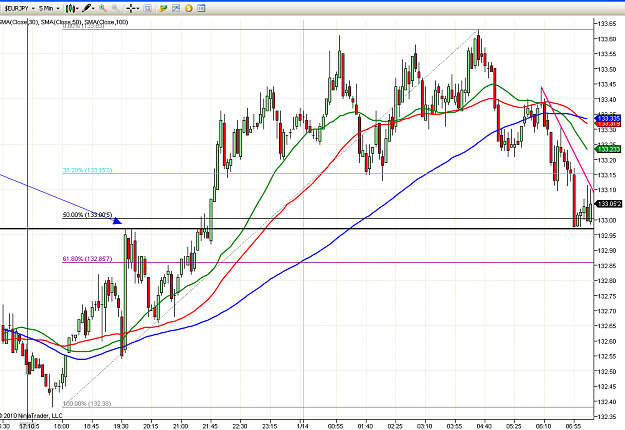
Task: Click the 21:45 time axis label
Action: pyautogui.click(x=210, y=426)
